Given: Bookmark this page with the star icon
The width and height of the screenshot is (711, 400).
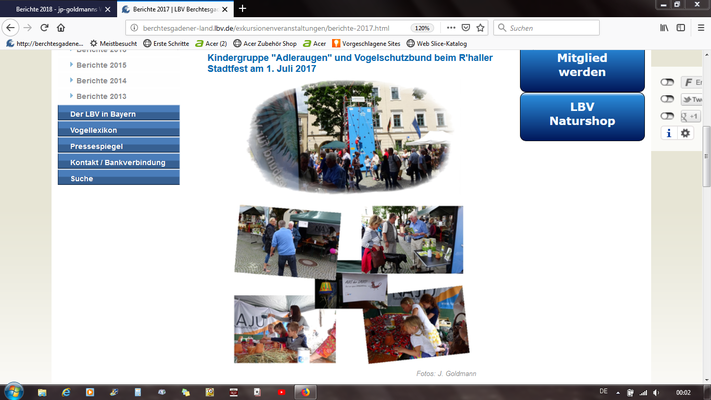Looking at the screenshot, I should click(x=480, y=28).
